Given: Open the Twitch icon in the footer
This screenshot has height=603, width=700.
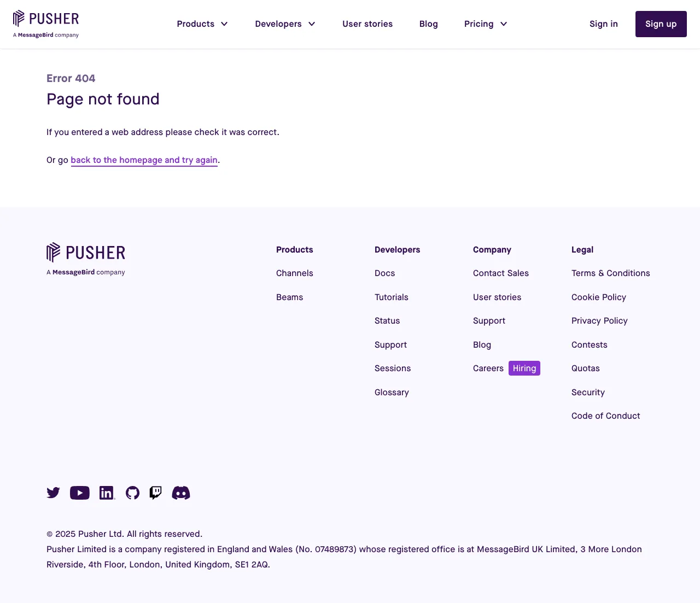Looking at the screenshot, I should pyautogui.click(x=155, y=493).
